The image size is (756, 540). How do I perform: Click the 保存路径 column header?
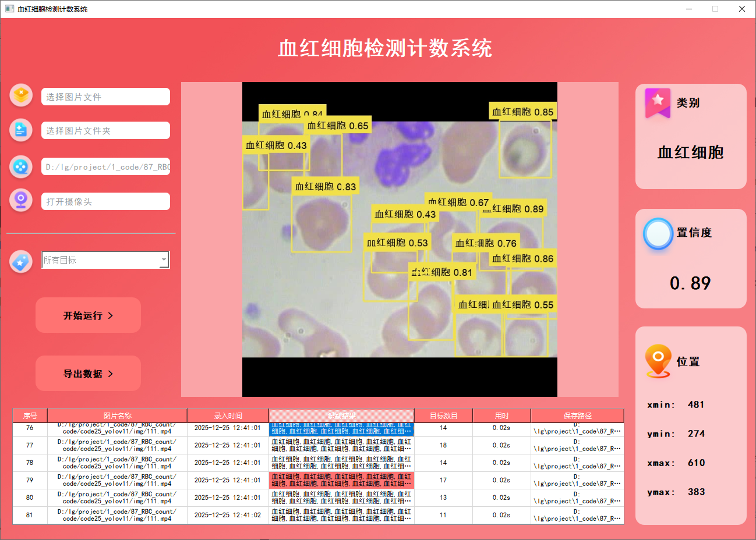pyautogui.click(x=577, y=415)
